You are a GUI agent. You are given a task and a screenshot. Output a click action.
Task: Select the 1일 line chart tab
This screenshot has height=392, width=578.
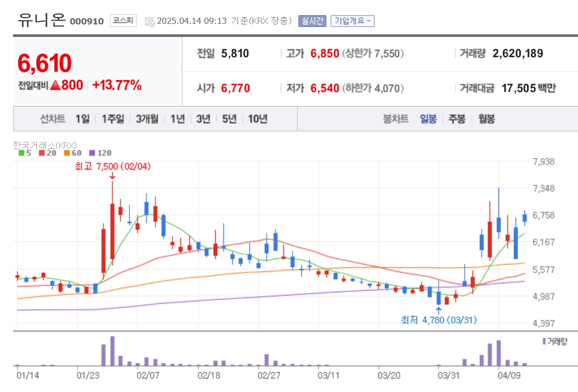83,119
